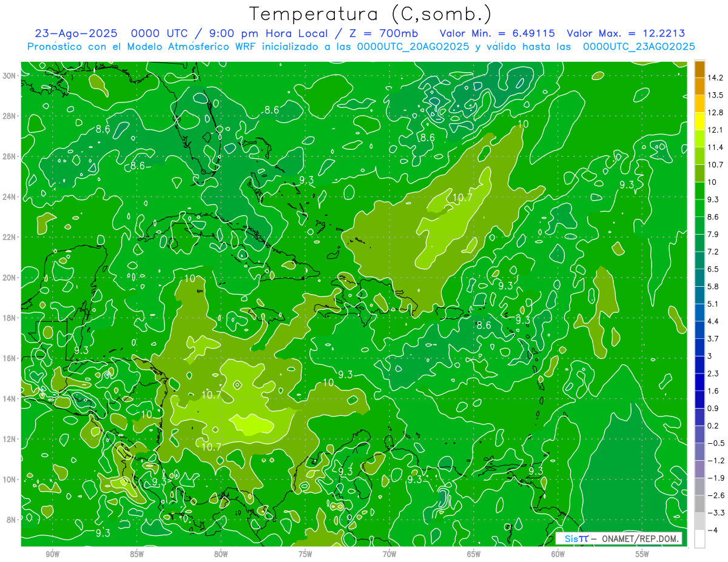Image resolution: width=728 pixels, height=562 pixels.
Task: Click the 70W longitude axis label
Action: (389, 554)
